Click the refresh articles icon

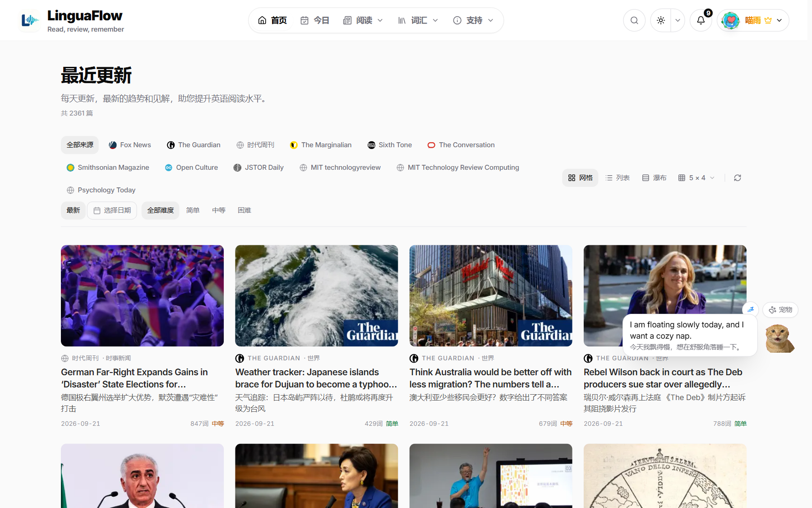click(738, 178)
